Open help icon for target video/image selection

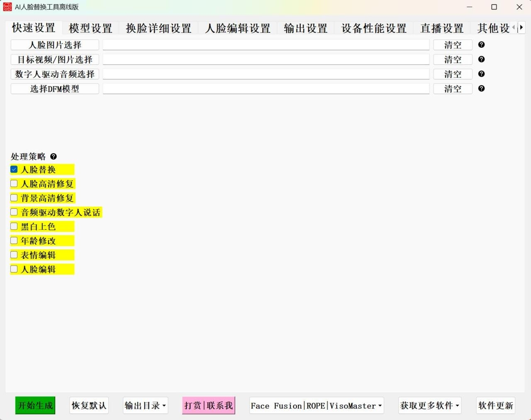(x=481, y=59)
